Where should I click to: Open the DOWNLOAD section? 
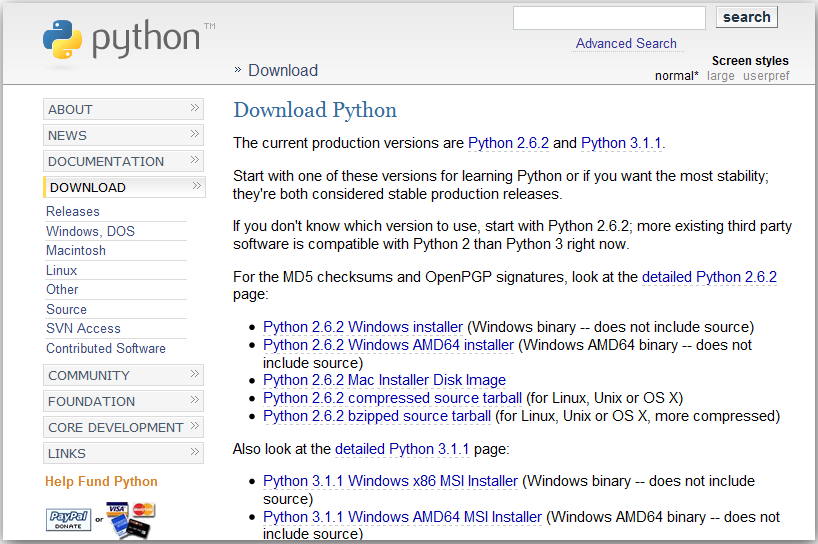[125, 187]
